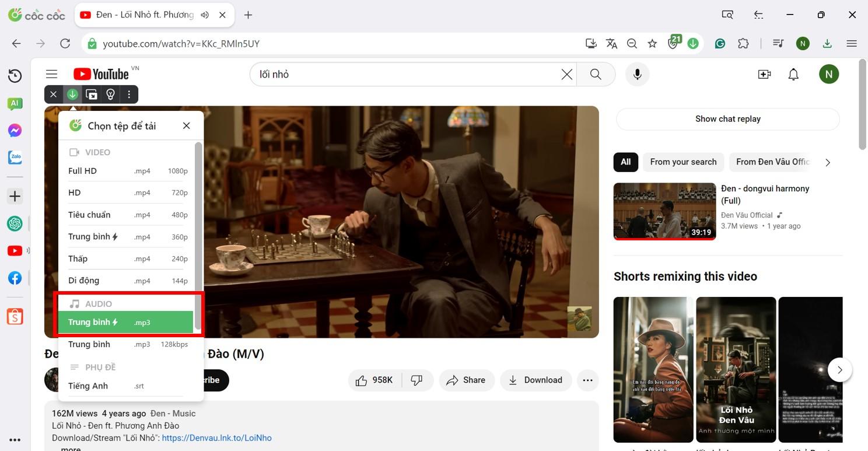The width and height of the screenshot is (868, 451).
Task: Like the video with 958K
Action: (x=374, y=380)
